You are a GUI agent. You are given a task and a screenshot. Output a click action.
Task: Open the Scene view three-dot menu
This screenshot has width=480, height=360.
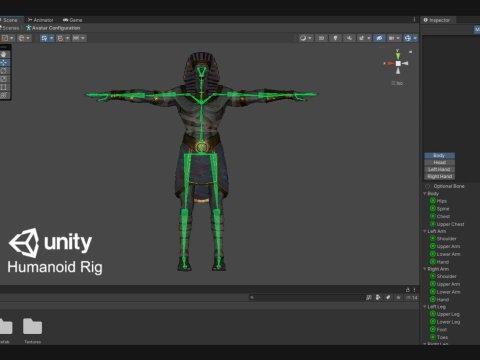click(414, 20)
